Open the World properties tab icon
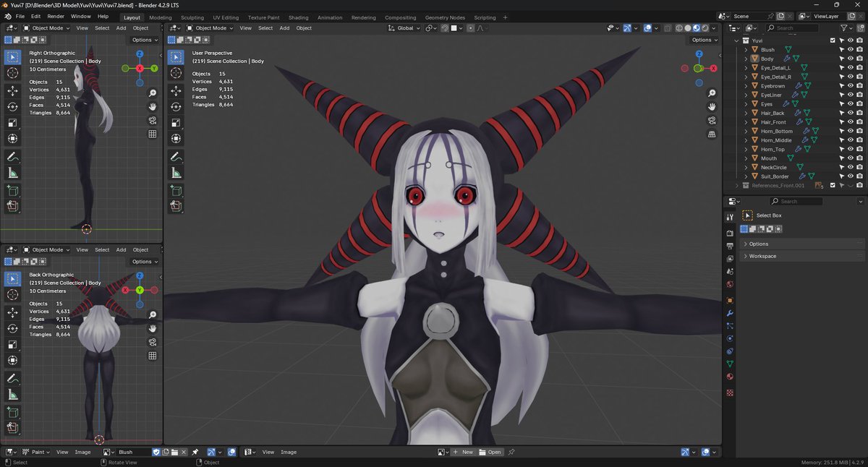This screenshot has width=868, height=467. pyautogui.click(x=730, y=284)
